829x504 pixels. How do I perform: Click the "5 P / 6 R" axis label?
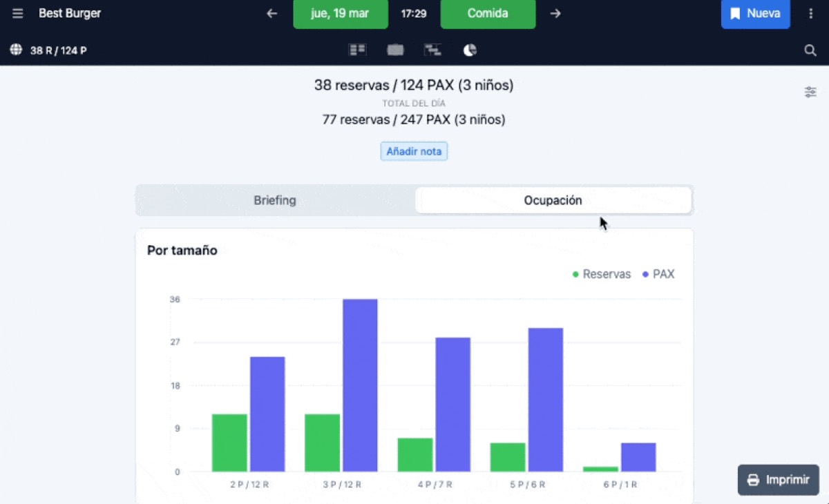527,485
